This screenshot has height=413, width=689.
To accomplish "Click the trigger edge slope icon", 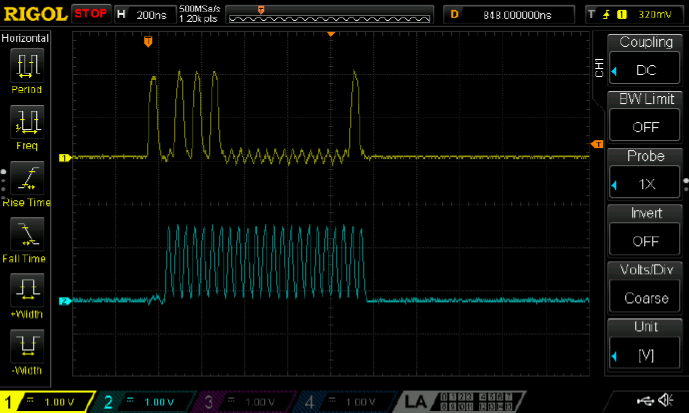I will pos(606,14).
